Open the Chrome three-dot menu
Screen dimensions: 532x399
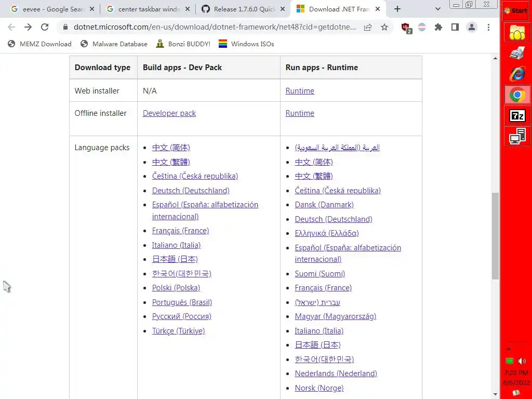coord(488,28)
